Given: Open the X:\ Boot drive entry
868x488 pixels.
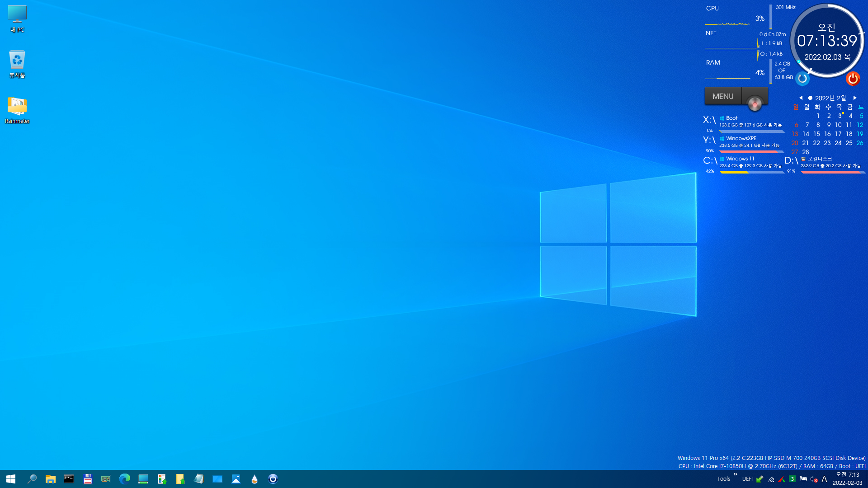Looking at the screenshot, I should tap(744, 123).
